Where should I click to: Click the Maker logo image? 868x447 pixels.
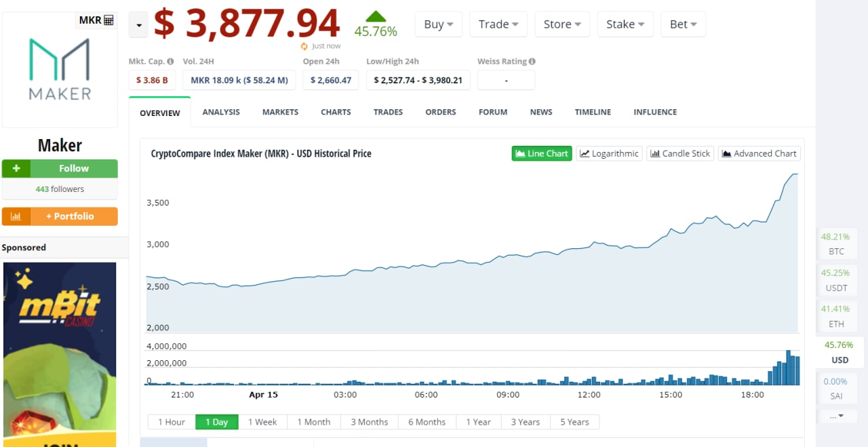[60, 69]
